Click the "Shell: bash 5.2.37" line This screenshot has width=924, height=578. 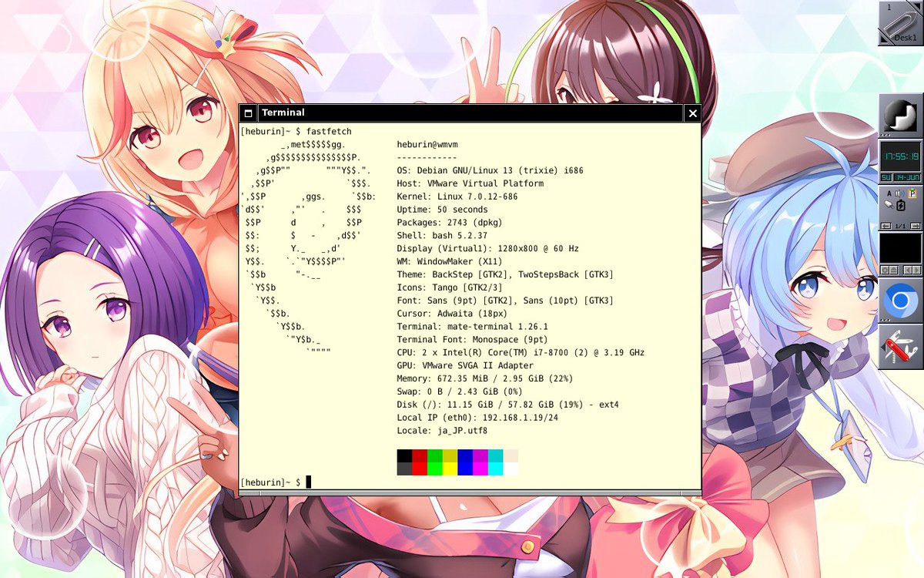pos(442,236)
